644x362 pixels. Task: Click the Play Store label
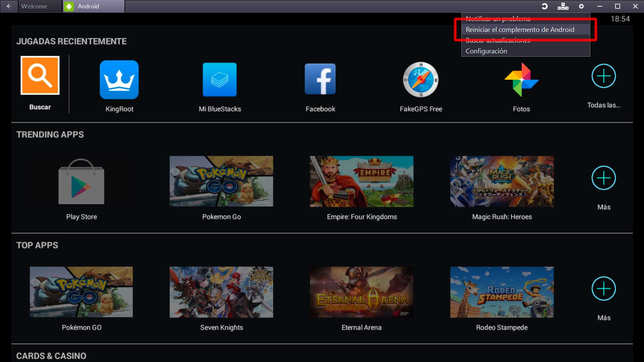tap(82, 217)
